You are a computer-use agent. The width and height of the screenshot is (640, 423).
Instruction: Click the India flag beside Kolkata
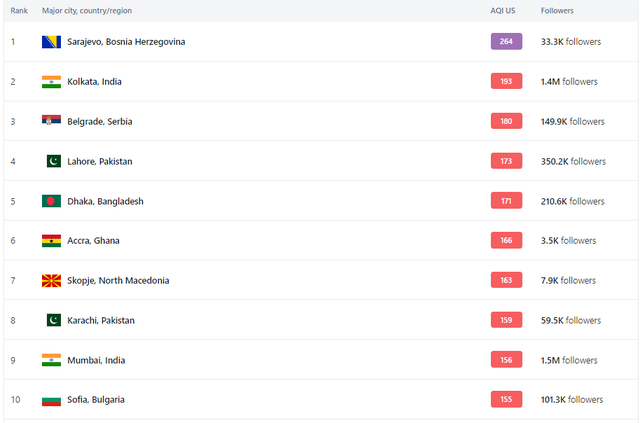51,82
